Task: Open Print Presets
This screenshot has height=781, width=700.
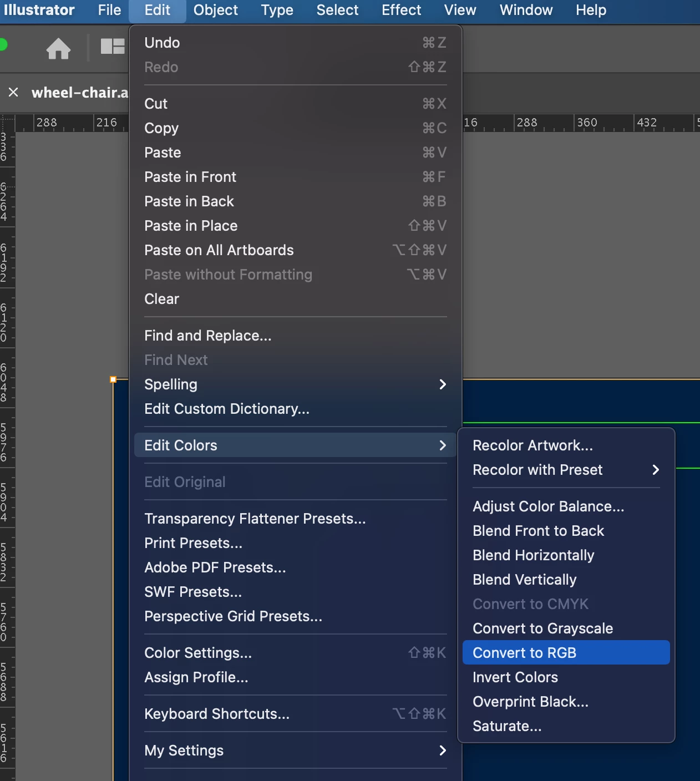Action: [x=295, y=543]
